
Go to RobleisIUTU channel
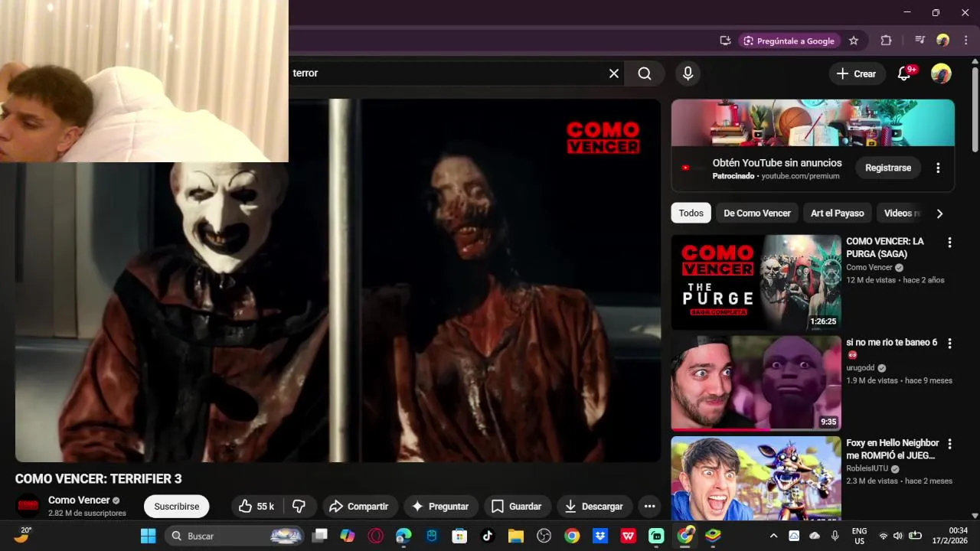point(867,468)
